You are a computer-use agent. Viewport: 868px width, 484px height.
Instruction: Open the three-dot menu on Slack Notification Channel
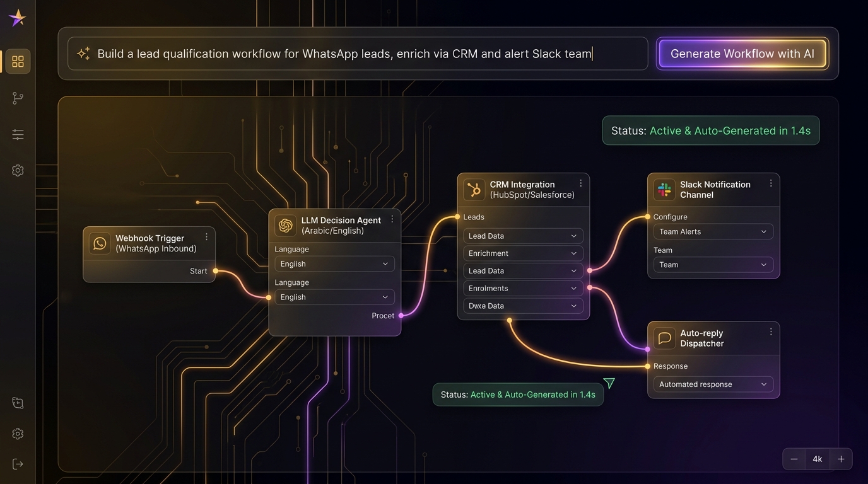point(771,183)
